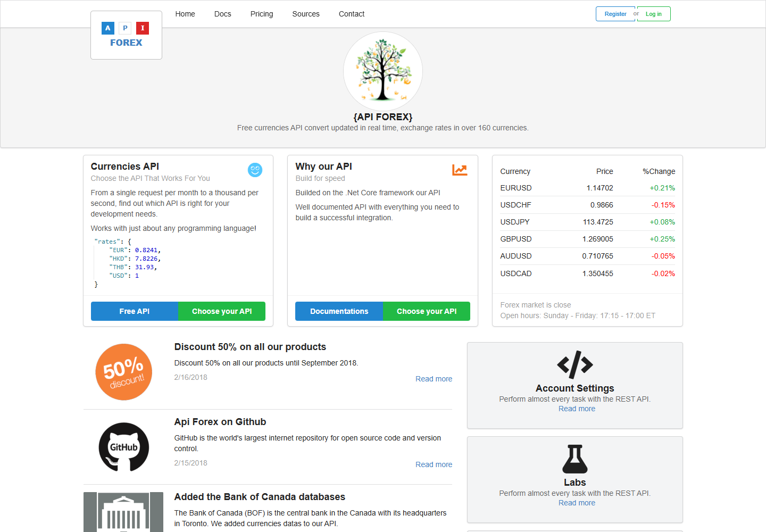Click the %Change column header
Viewport: 766px width, 532px height.
click(659, 171)
